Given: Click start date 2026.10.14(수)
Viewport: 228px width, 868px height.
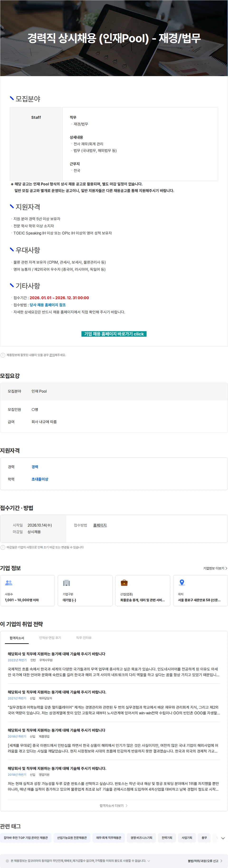Looking at the screenshot, I should click(x=39, y=525).
